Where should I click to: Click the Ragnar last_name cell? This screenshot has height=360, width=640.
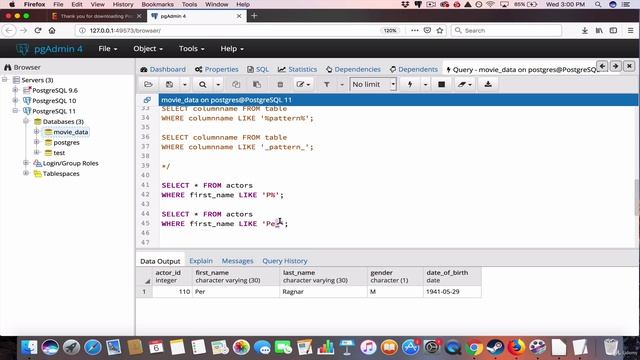pyautogui.click(x=323, y=292)
